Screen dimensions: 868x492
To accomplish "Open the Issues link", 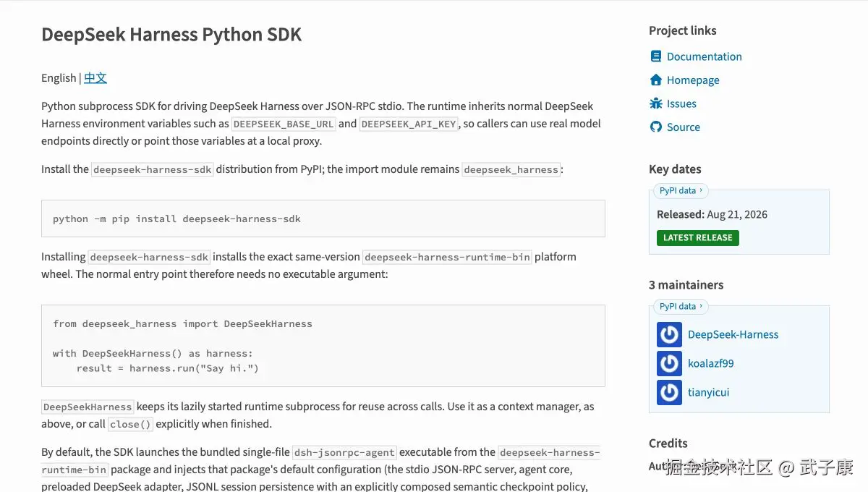I will pos(681,103).
